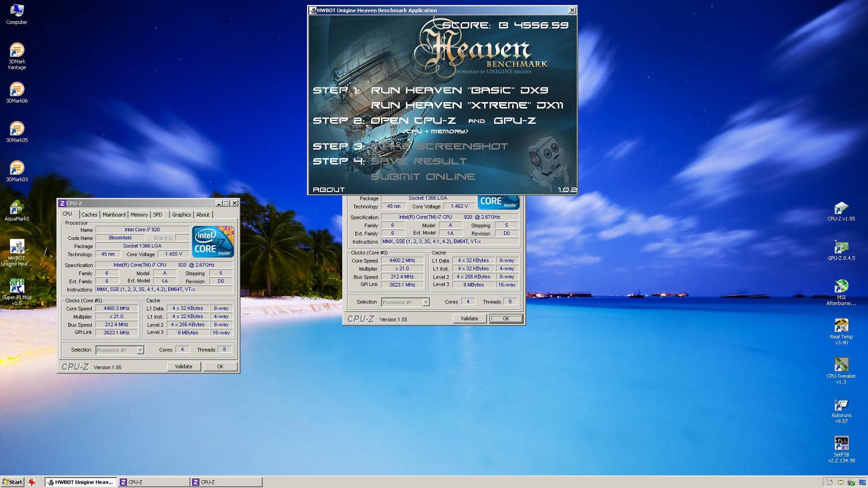The image size is (868, 488).
Task: Click OK in the front CPU-Z window
Action: click(220, 366)
